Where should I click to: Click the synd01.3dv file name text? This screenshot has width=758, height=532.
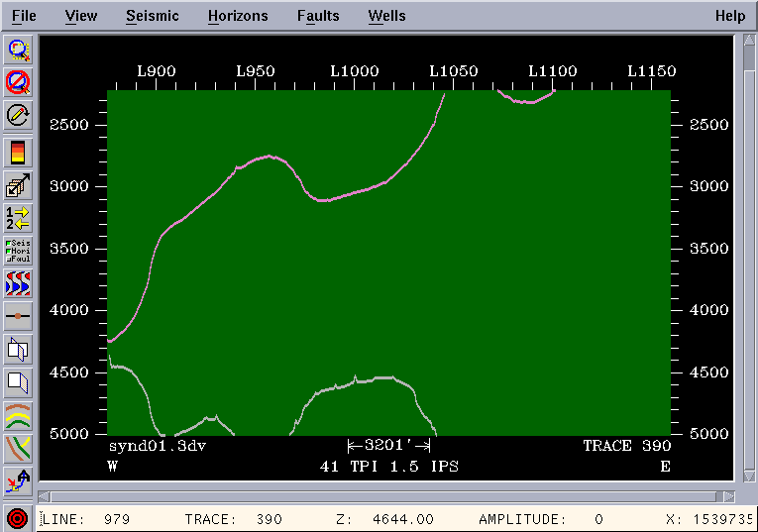(x=158, y=446)
